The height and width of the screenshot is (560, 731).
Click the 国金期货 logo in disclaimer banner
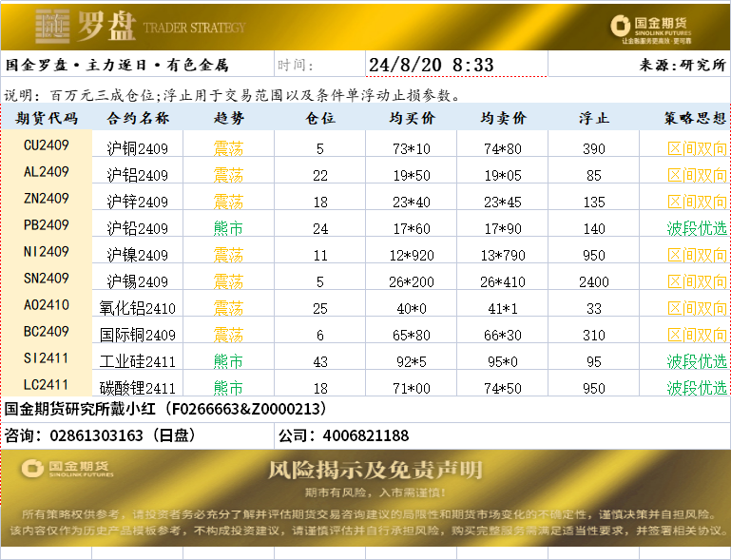[67, 468]
